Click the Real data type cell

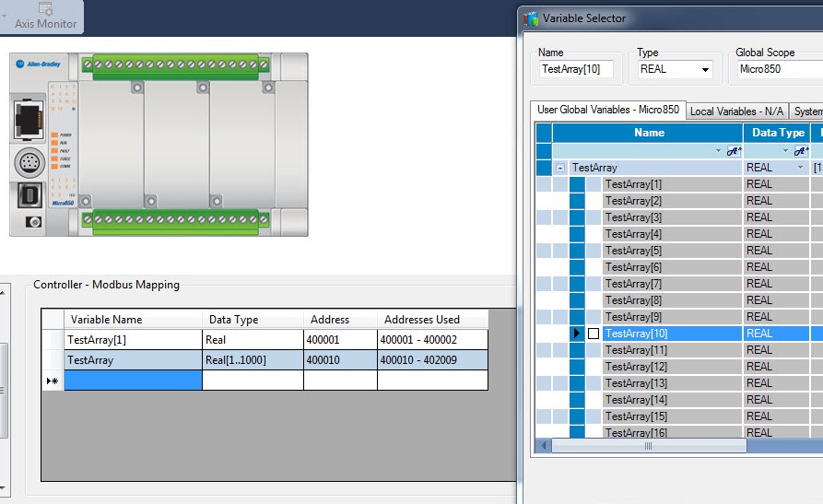(x=253, y=340)
